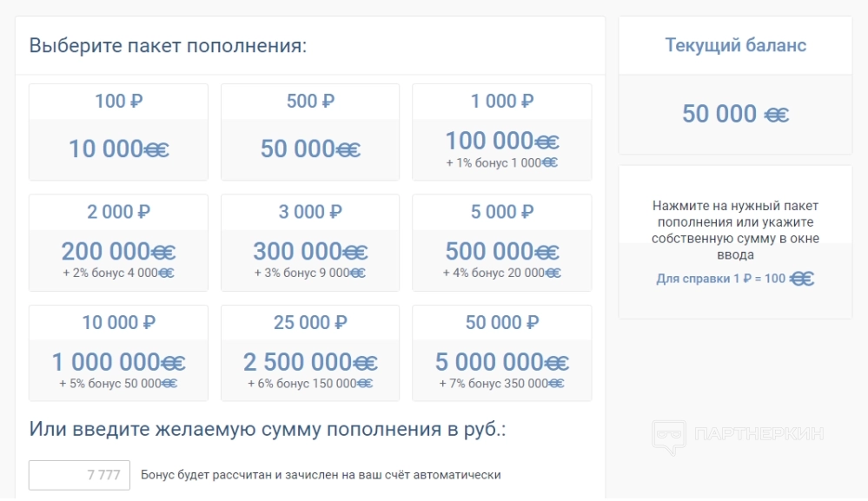Select the 10 000 ₽ top-up package
The width and height of the screenshot is (868, 501).
[118, 353]
